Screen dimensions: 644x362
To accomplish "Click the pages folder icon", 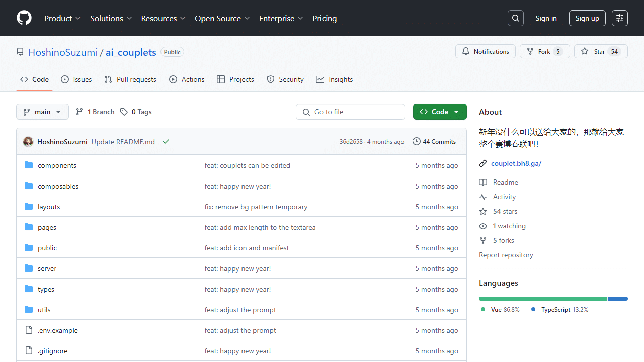I will click(x=29, y=227).
